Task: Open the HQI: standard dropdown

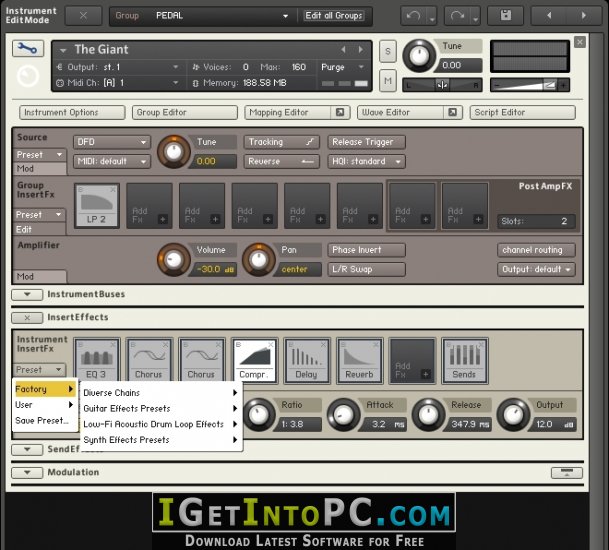Action: tap(367, 161)
